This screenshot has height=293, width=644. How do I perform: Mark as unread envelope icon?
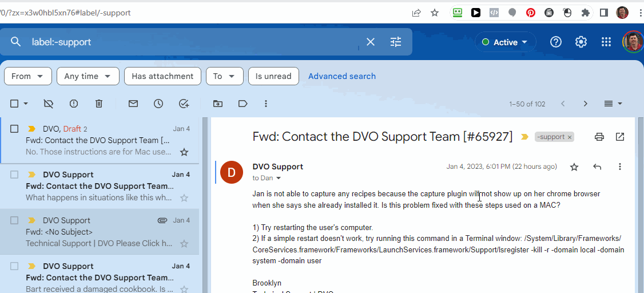[133, 104]
